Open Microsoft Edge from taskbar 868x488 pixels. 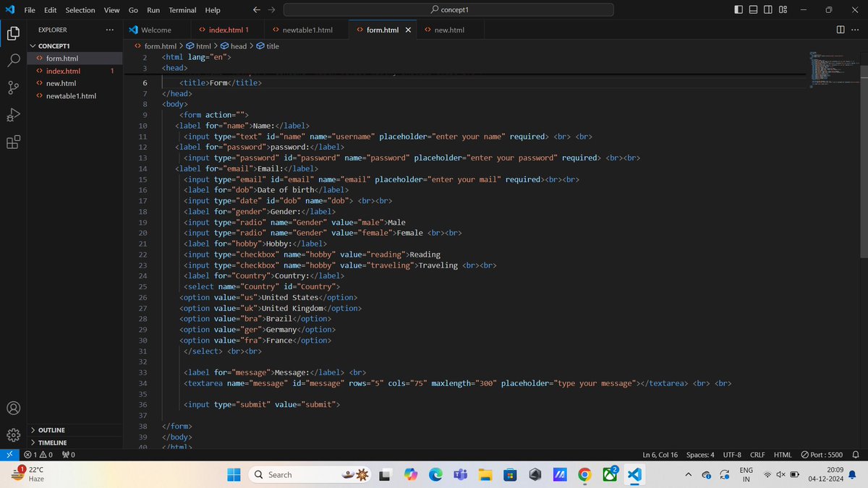point(435,474)
